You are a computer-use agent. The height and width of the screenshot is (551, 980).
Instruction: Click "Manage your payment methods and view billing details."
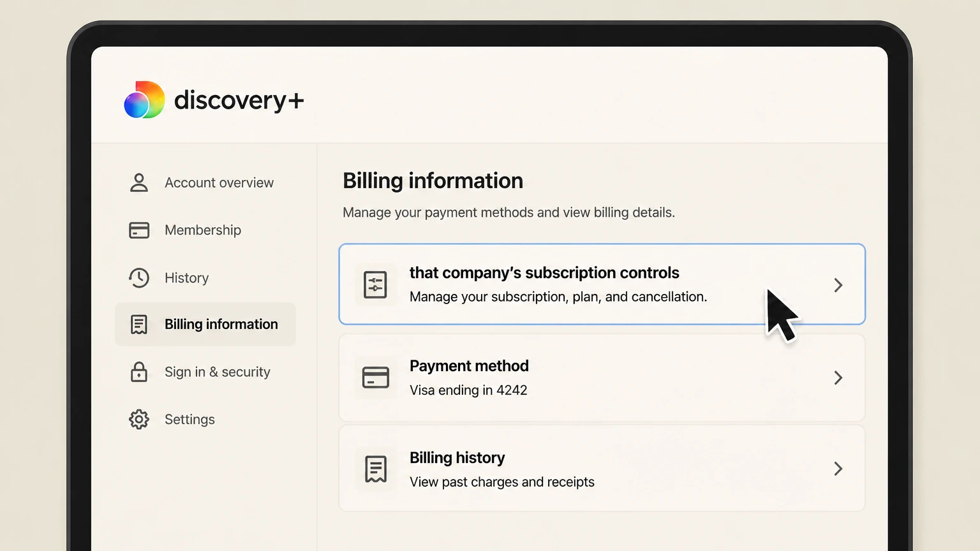(x=509, y=212)
